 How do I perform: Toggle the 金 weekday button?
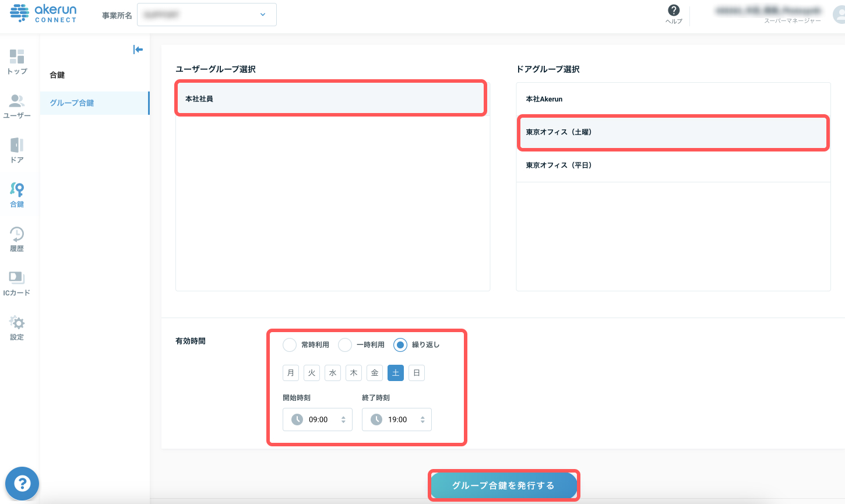[375, 373]
